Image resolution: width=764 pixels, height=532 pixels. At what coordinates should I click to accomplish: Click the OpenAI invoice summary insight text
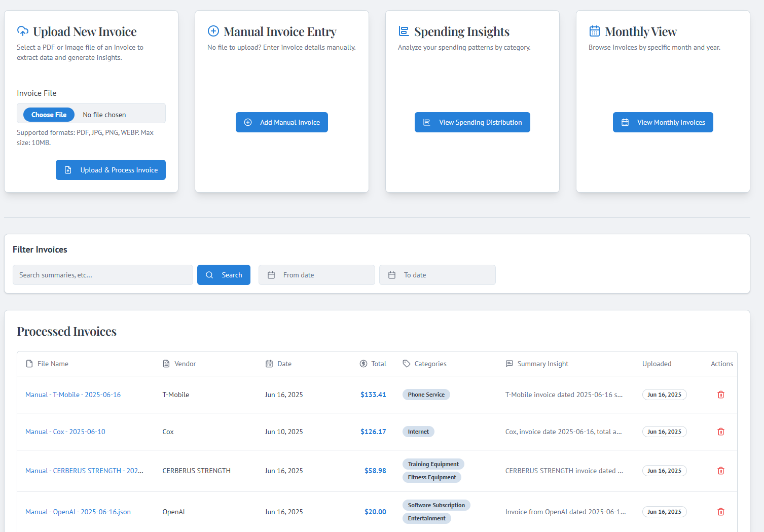pos(566,512)
